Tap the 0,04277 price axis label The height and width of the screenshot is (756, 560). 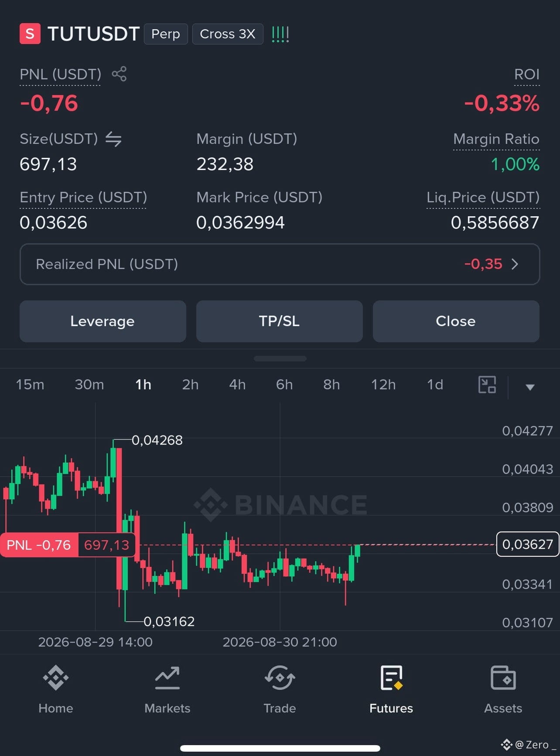(x=528, y=431)
